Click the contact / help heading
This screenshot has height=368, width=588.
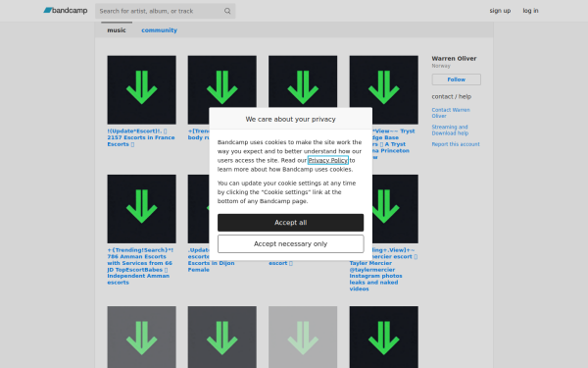(451, 96)
